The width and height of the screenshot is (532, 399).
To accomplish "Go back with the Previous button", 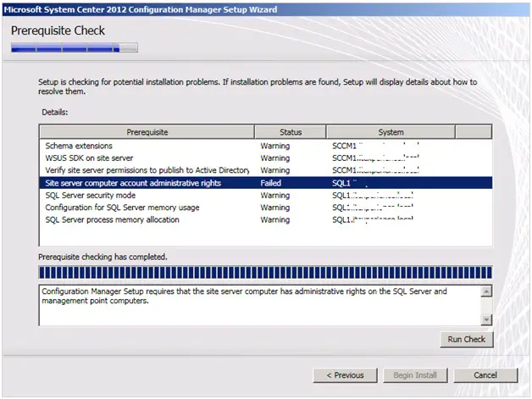I will coord(344,374).
